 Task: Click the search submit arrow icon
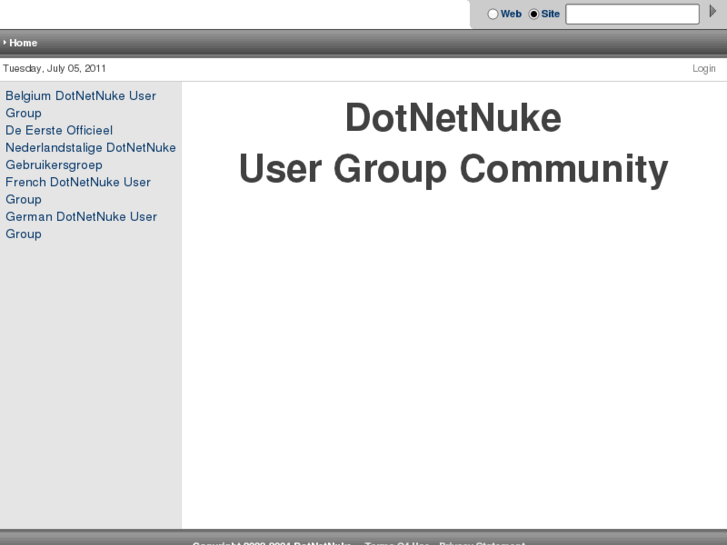[714, 13]
